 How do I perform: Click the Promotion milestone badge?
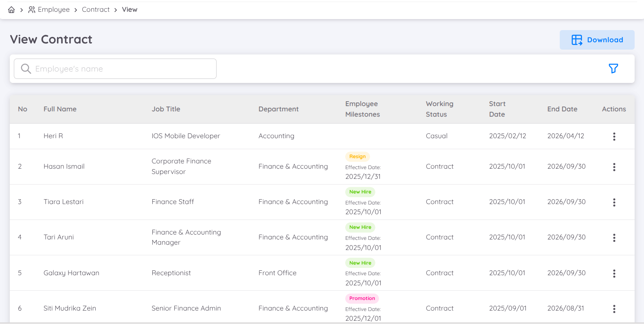(362, 298)
